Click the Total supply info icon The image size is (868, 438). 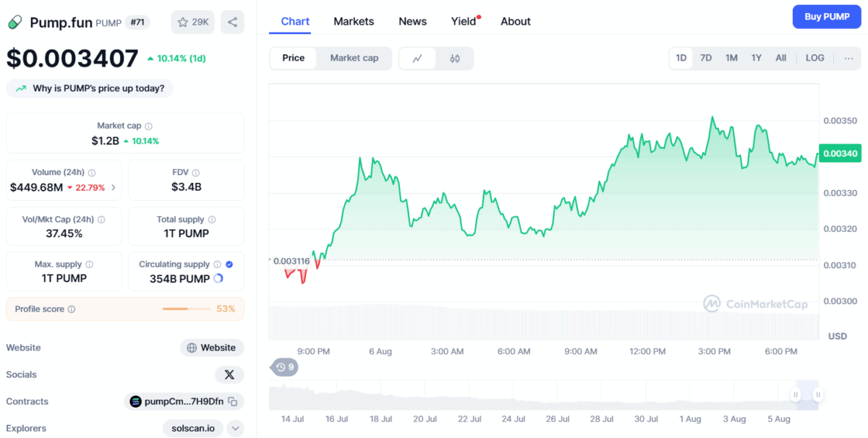(212, 220)
